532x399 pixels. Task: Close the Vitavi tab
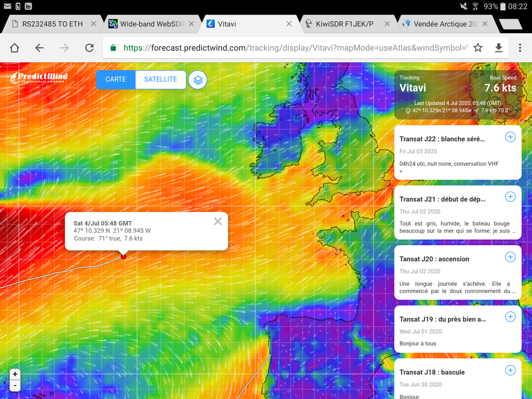[x=289, y=24]
